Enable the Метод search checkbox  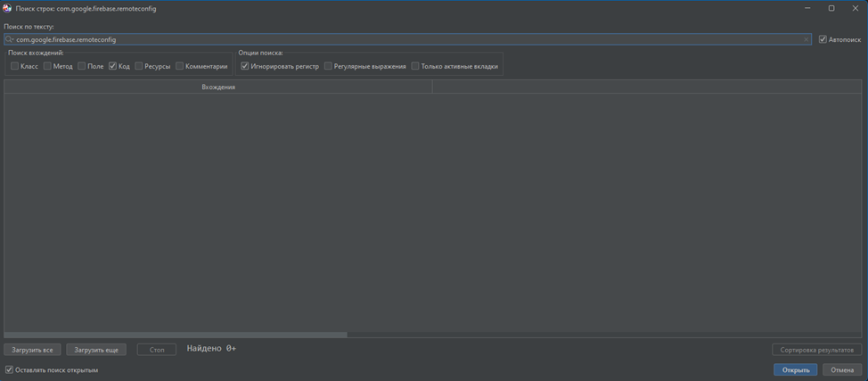tap(48, 66)
